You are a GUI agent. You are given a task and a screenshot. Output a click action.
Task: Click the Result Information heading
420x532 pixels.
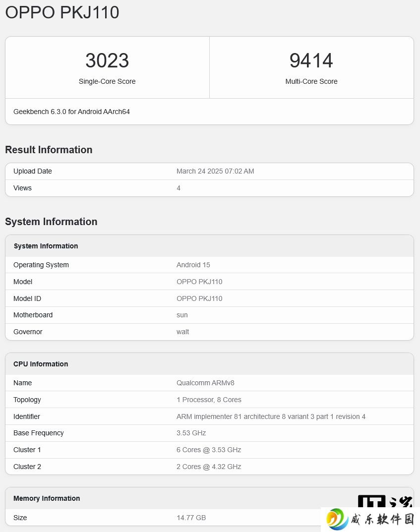coord(49,150)
